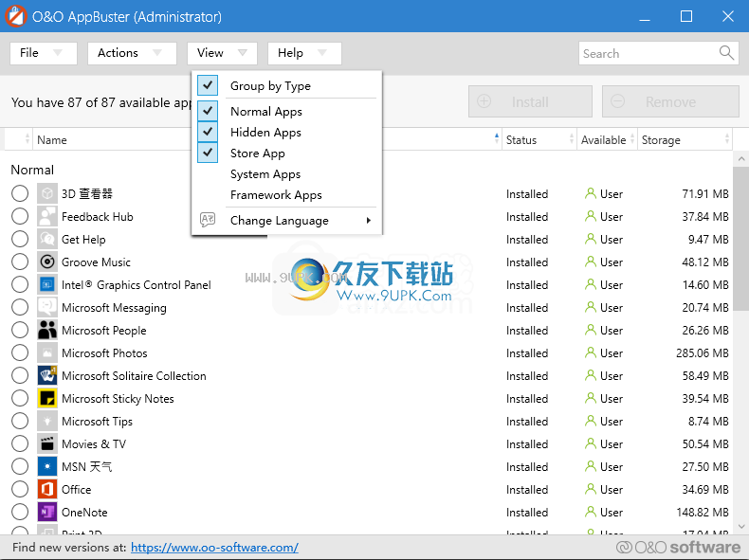
Task: Select the radio button for Movies & TV
Action: click(20, 444)
